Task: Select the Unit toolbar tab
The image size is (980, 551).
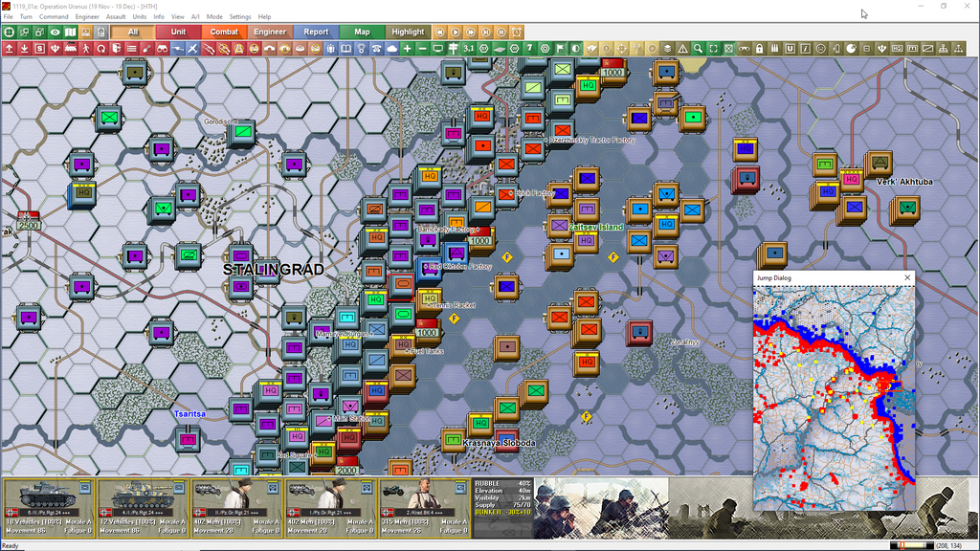Action: pos(178,32)
